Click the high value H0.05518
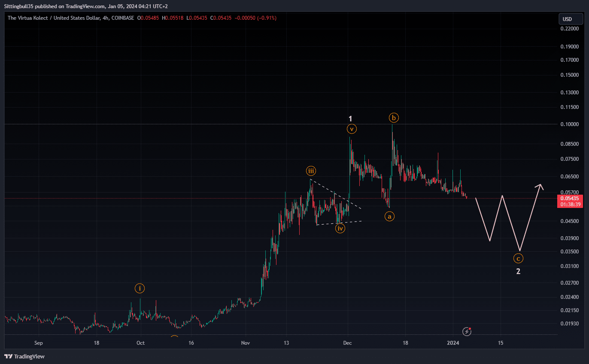Viewport: 589px width, 364px height. (172, 18)
